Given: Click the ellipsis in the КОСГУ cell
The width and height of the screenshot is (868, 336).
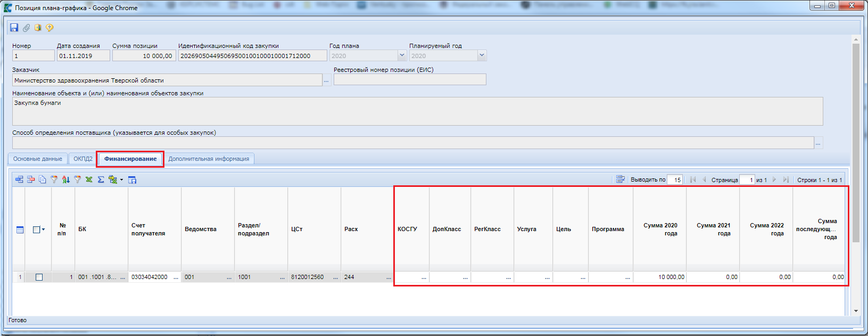Looking at the screenshot, I should tap(424, 277).
